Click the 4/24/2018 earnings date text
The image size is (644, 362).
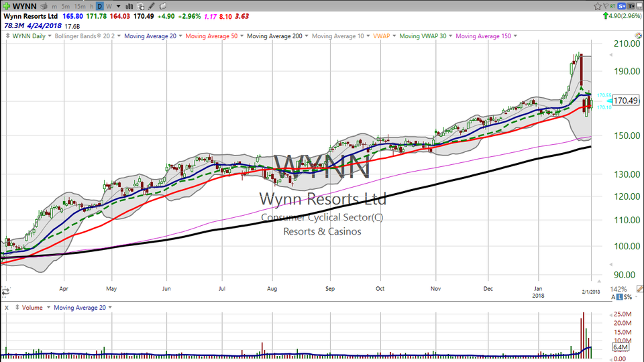pos(44,26)
